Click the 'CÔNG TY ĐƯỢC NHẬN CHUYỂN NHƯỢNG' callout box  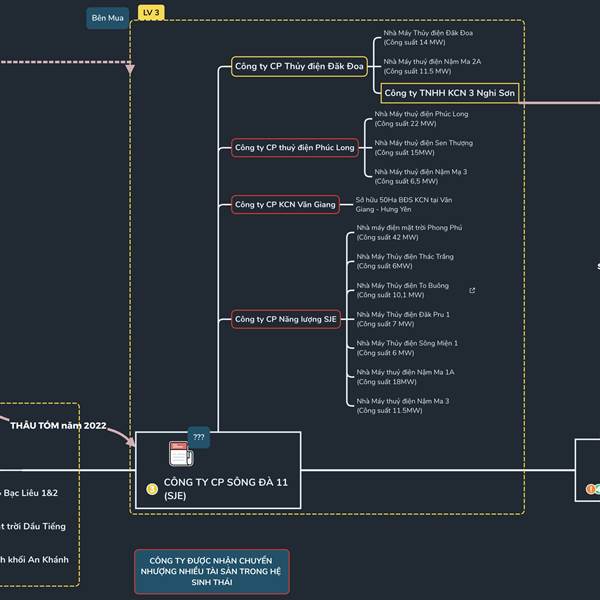tap(212, 571)
